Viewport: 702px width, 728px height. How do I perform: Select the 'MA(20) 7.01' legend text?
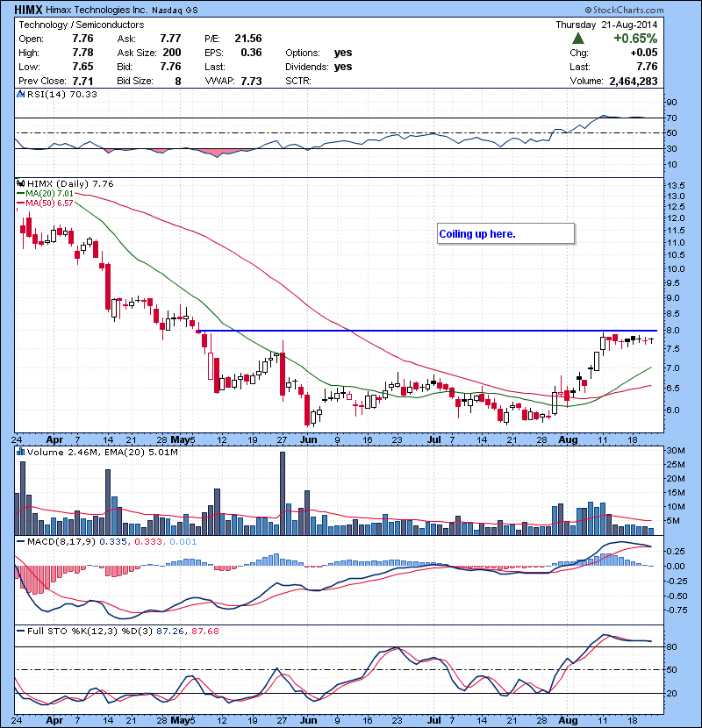click(x=50, y=194)
